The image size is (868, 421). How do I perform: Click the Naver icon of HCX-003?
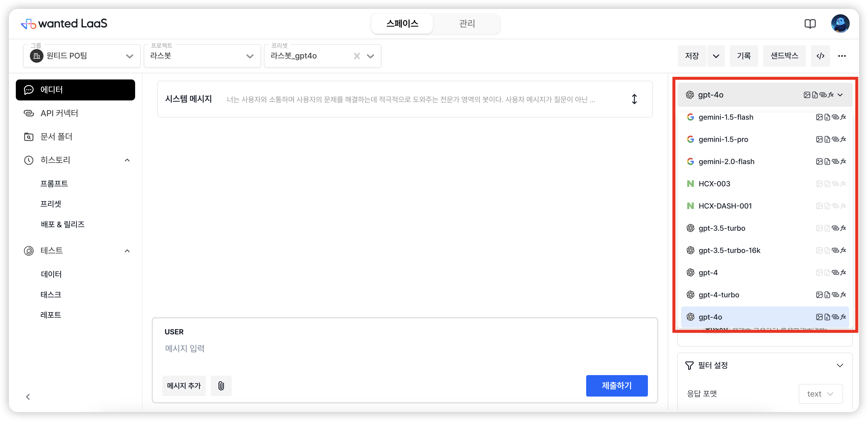point(690,184)
